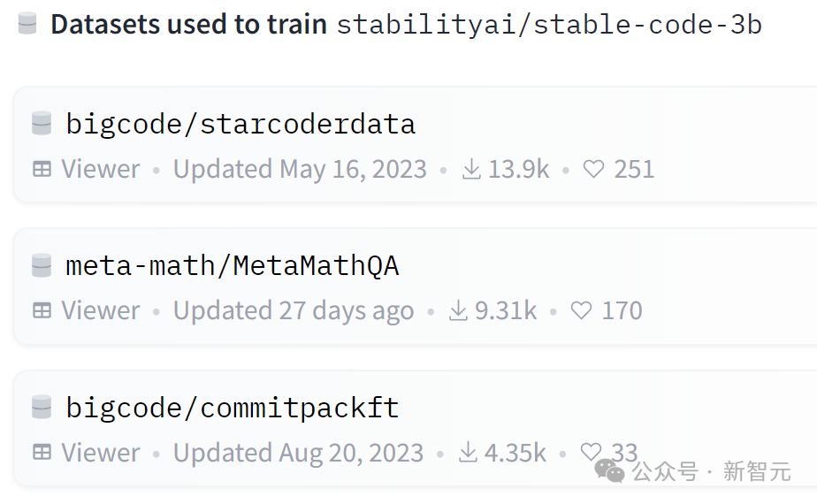Open the Viewer for MetaMathQA
This screenshot has width=817, height=504.
tap(100, 310)
